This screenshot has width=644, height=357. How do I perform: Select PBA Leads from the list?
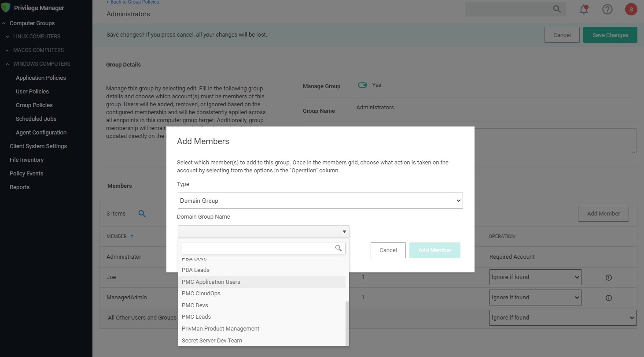tap(262, 270)
